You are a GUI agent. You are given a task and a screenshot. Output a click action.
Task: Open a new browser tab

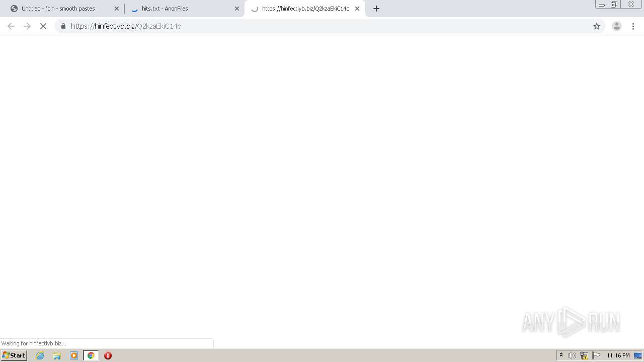[376, 9]
